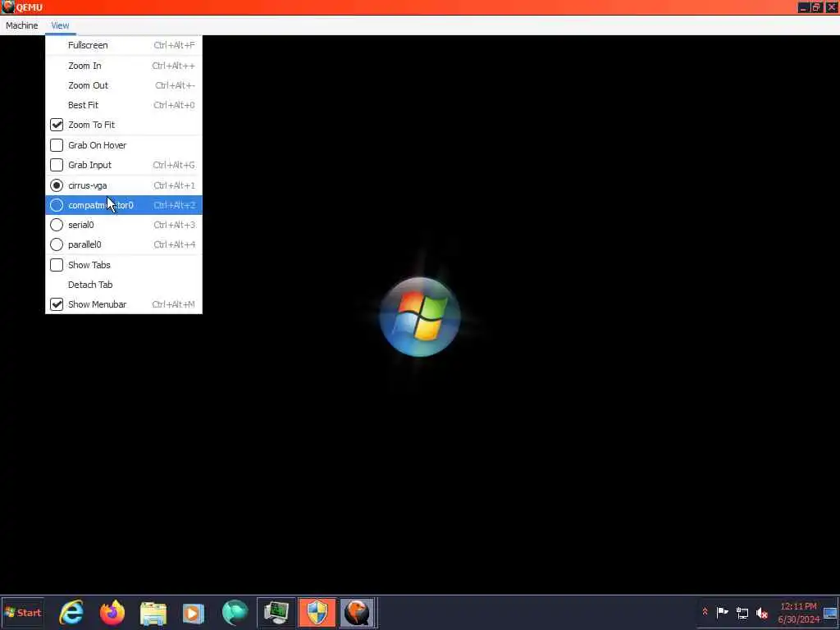Open network tray icon

click(742, 612)
